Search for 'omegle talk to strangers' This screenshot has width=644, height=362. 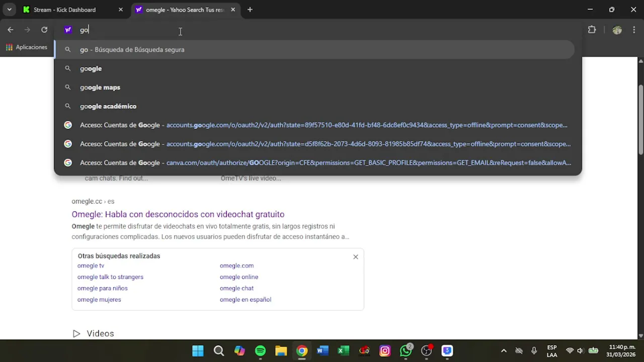pyautogui.click(x=110, y=277)
